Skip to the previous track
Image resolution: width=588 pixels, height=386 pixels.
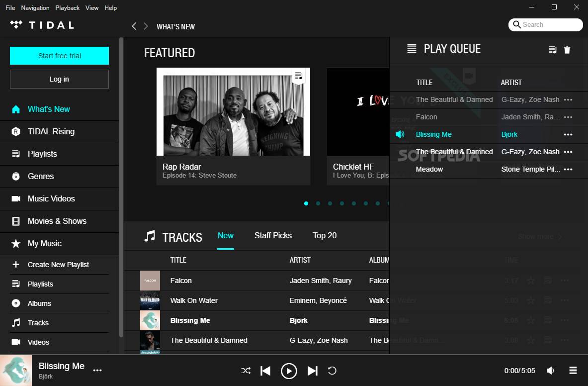point(265,371)
